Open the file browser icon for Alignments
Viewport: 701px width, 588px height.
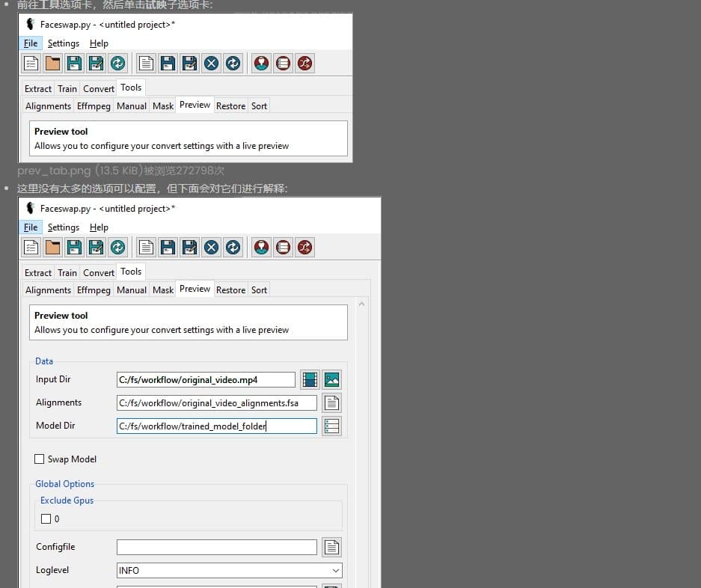click(x=331, y=403)
